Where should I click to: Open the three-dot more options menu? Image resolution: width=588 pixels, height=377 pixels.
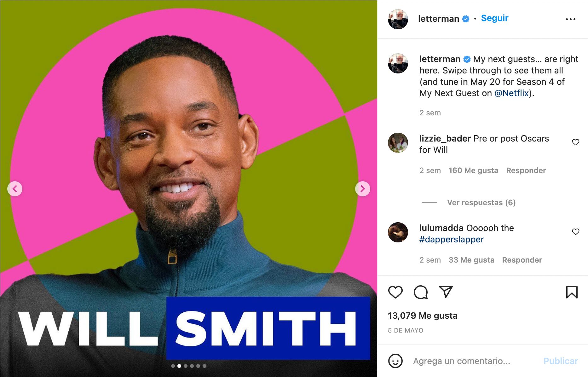point(571,19)
